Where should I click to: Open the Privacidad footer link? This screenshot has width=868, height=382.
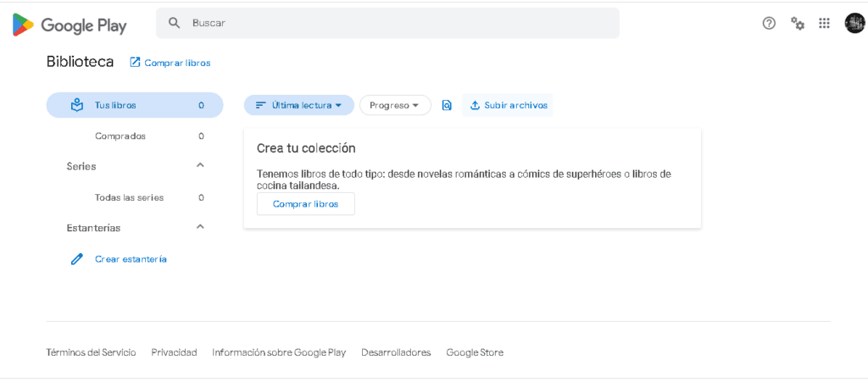tap(175, 352)
